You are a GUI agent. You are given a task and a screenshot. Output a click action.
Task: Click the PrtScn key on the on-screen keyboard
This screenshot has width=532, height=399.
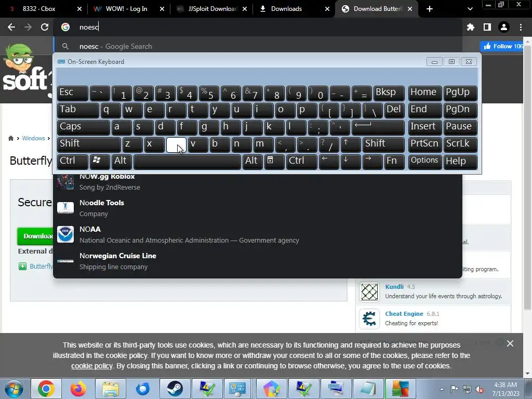pyautogui.click(x=425, y=144)
